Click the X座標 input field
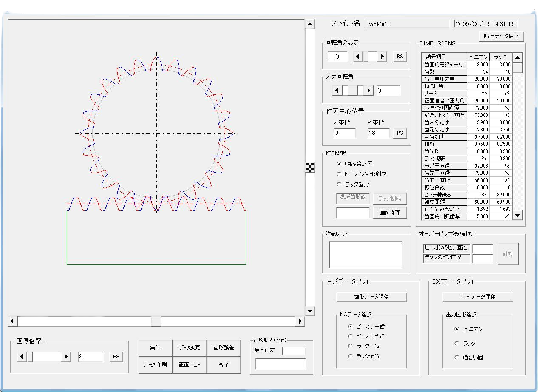Image resolution: width=538 pixels, height=392 pixels. coord(344,133)
